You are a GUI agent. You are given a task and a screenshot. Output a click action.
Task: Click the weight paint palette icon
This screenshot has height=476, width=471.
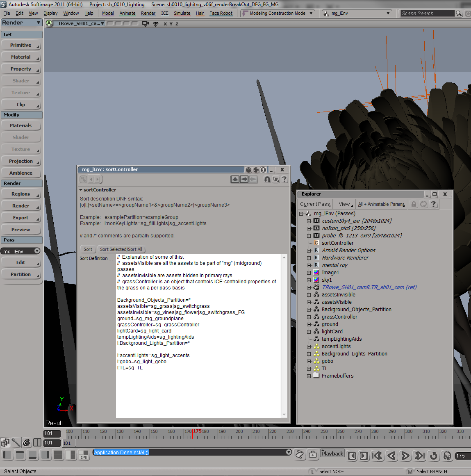[27, 442]
